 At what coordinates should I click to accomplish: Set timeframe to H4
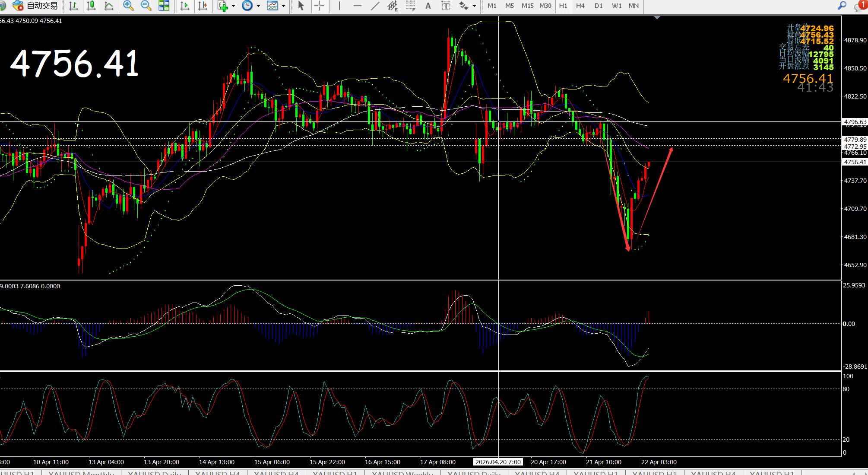(x=580, y=6)
